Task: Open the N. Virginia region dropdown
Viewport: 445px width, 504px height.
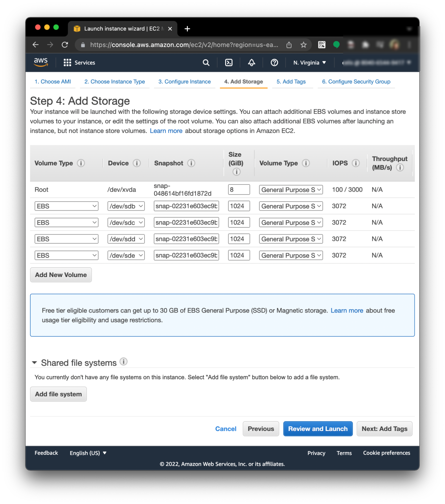Action: [309, 63]
